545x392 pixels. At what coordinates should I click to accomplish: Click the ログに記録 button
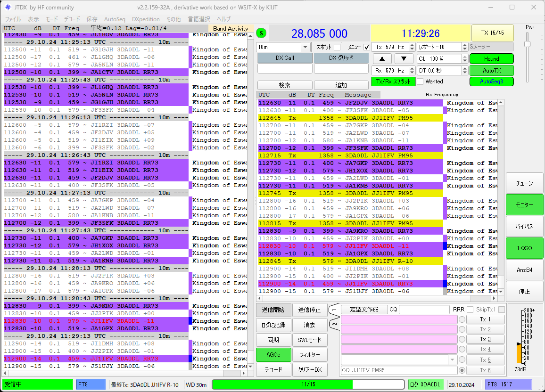coord(273,325)
